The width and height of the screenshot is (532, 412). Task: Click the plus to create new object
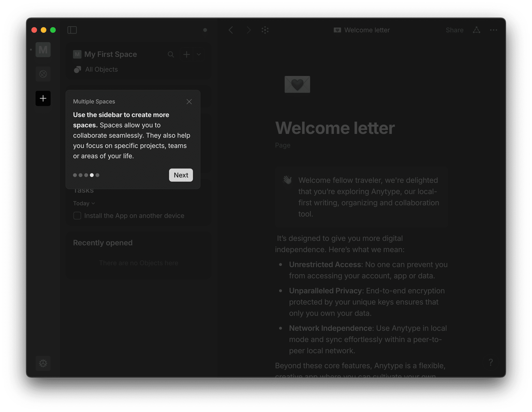pos(187,54)
